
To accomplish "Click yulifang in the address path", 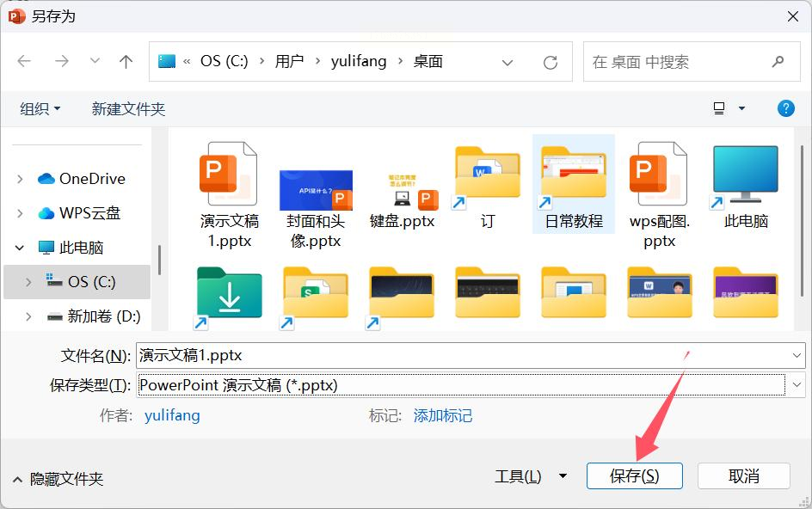I will 359,62.
